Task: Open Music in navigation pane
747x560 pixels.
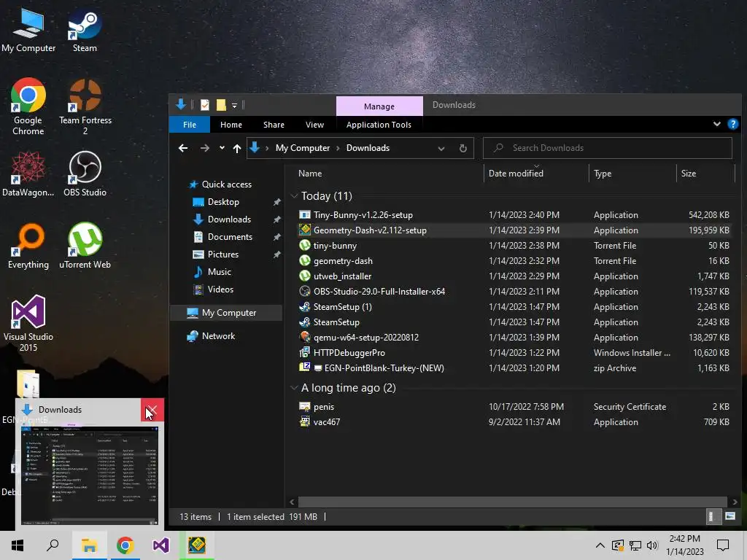Action: (219, 272)
